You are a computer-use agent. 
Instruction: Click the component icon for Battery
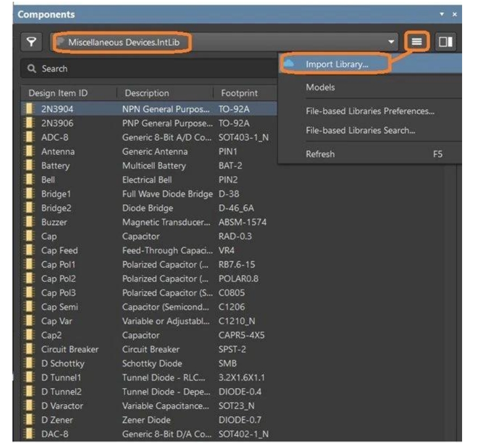point(28,165)
